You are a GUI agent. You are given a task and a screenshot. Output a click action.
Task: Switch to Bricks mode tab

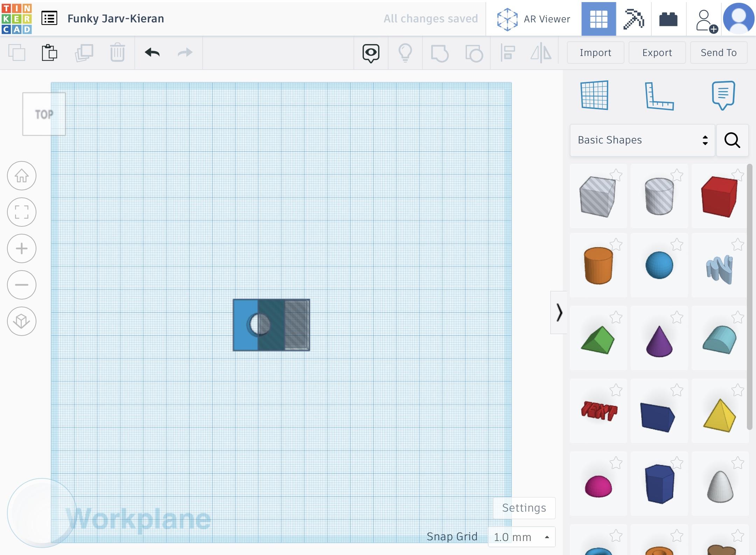coord(668,19)
